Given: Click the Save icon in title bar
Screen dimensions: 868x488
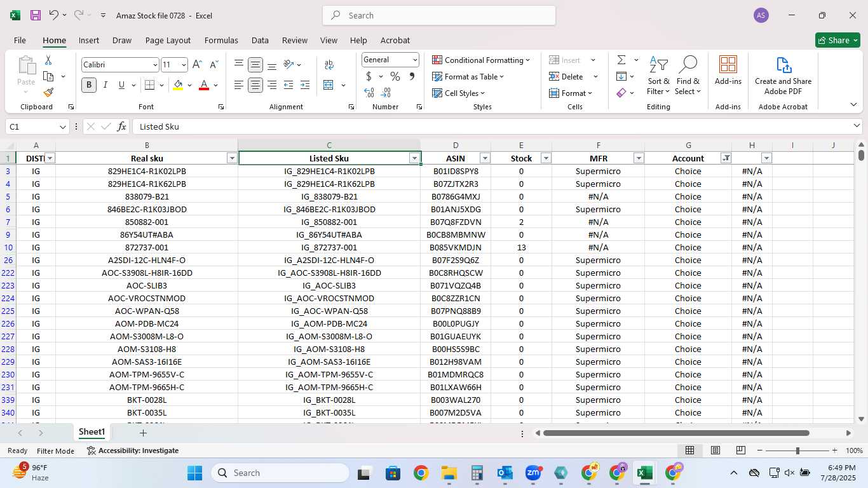Looking at the screenshot, I should 36,15.
